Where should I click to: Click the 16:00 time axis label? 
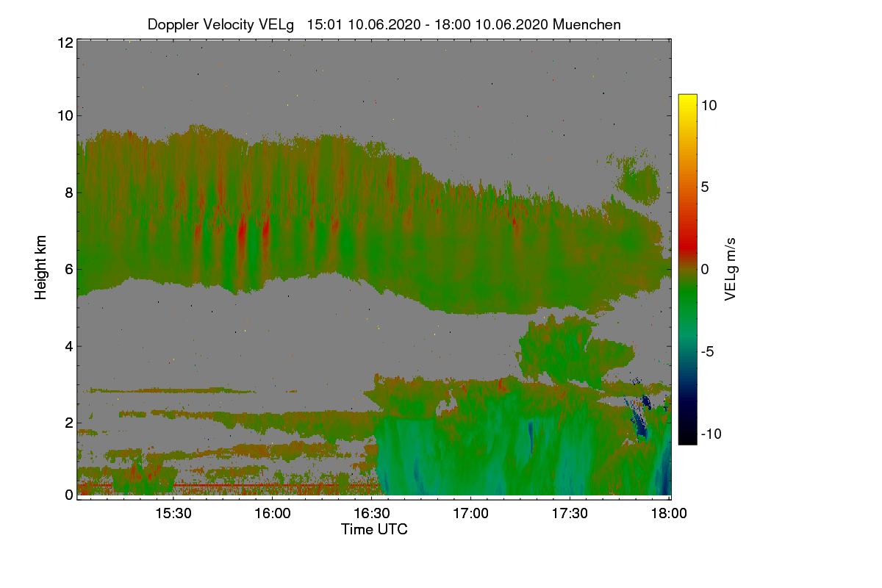pos(272,514)
